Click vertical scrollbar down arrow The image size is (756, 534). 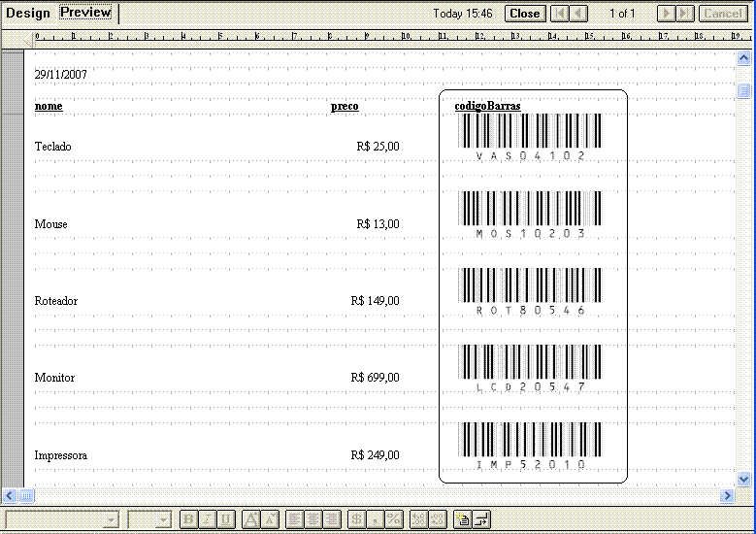(744, 479)
